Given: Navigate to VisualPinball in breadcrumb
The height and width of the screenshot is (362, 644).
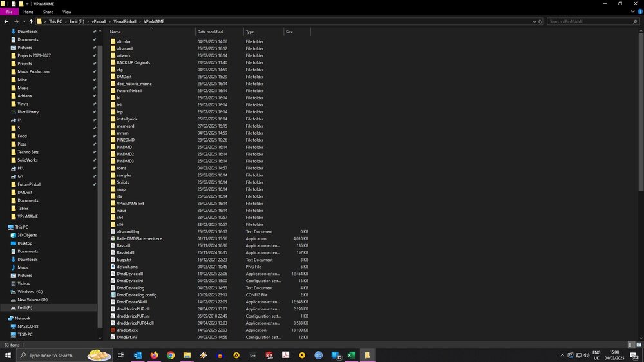Looking at the screenshot, I should tap(125, 21).
